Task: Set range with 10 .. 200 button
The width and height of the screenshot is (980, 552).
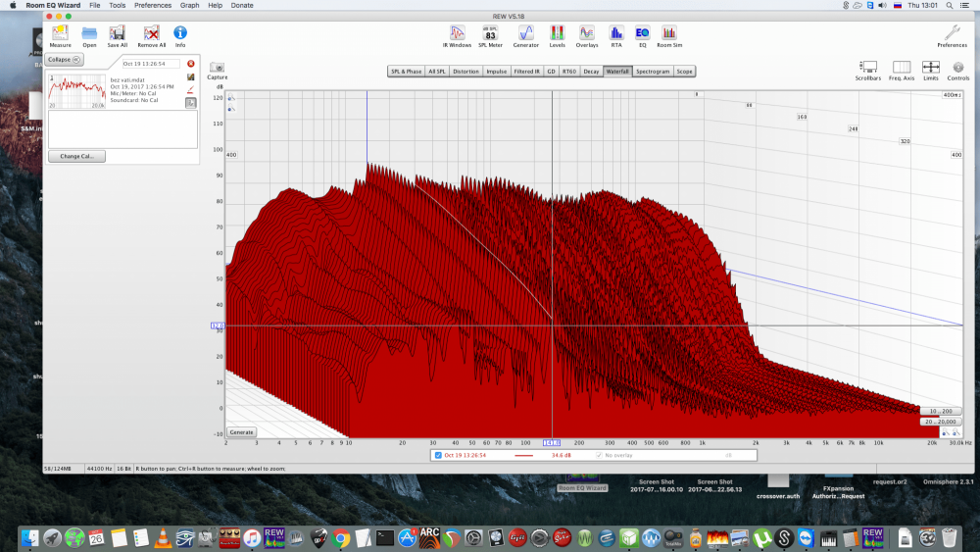Action: tap(940, 412)
